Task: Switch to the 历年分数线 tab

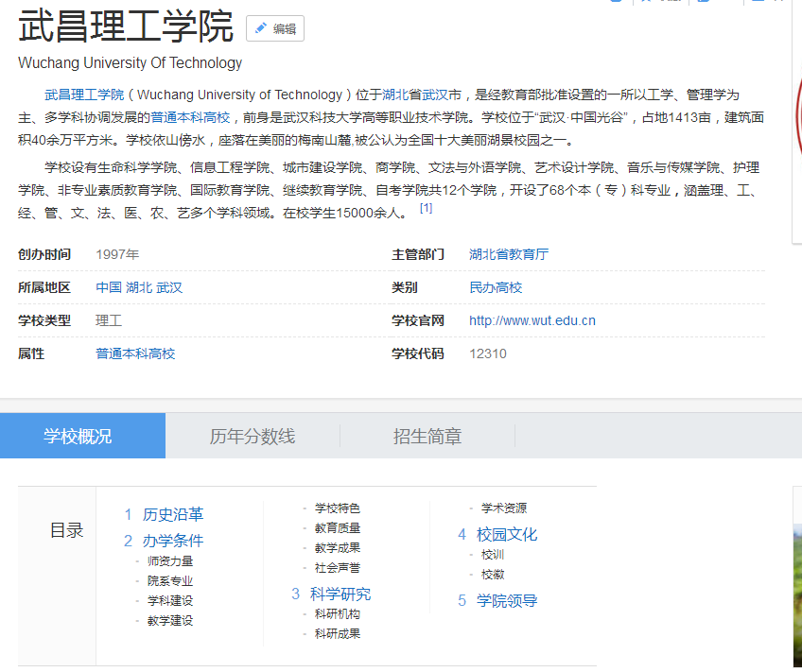Action: pos(253,436)
